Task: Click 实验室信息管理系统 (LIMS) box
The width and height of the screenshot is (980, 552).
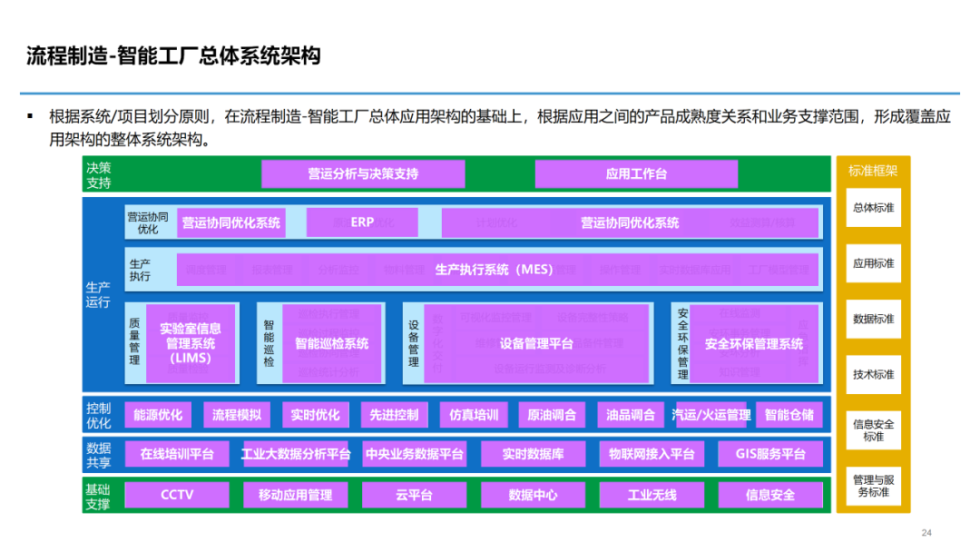Action: click(191, 343)
